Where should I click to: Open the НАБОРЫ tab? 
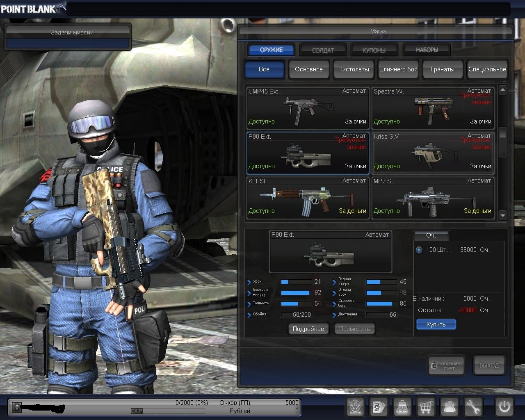427,50
